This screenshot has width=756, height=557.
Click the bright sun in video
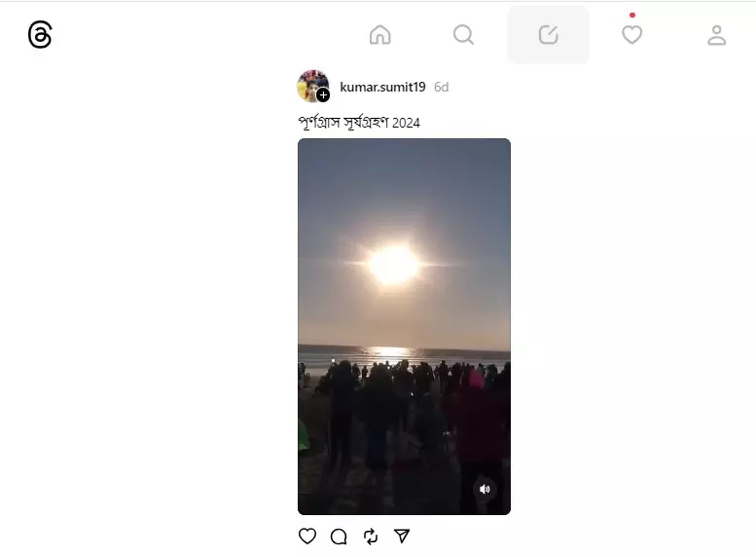pyautogui.click(x=394, y=265)
